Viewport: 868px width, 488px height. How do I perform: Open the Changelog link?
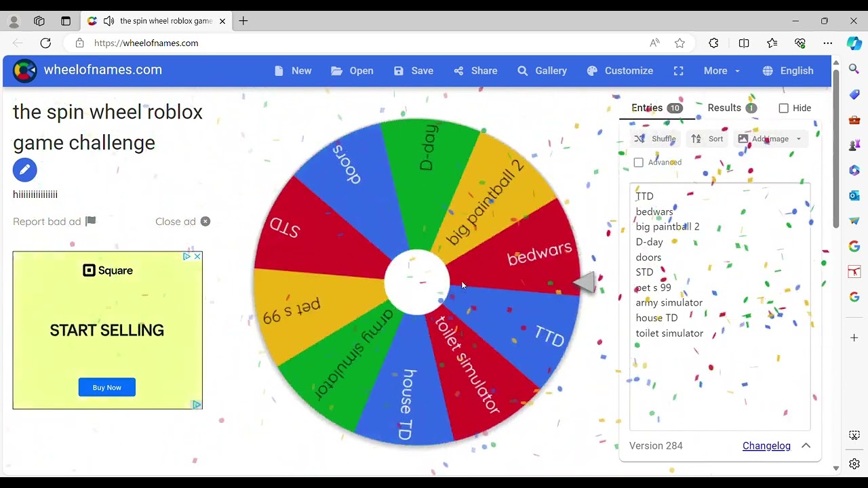pyautogui.click(x=766, y=446)
